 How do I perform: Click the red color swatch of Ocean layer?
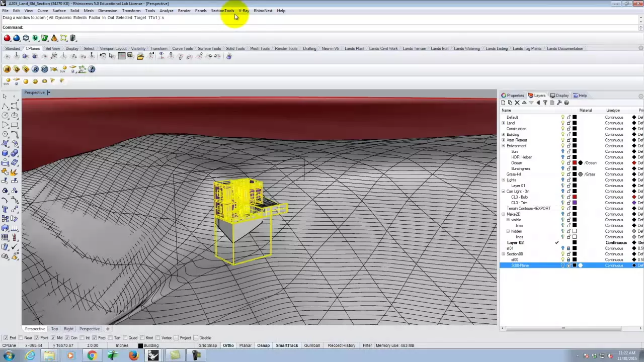pyautogui.click(x=575, y=163)
